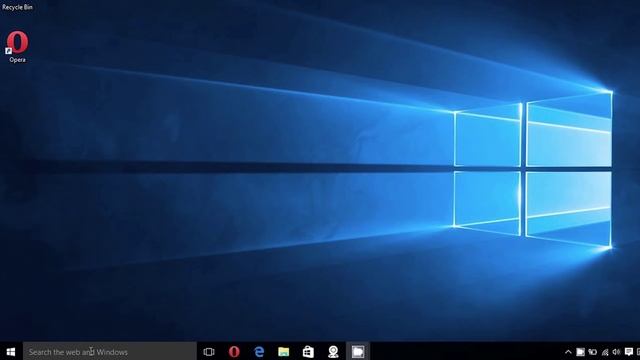Launch Opera from the taskbar
Image resolution: width=640 pixels, height=360 pixels.
tap(234, 351)
